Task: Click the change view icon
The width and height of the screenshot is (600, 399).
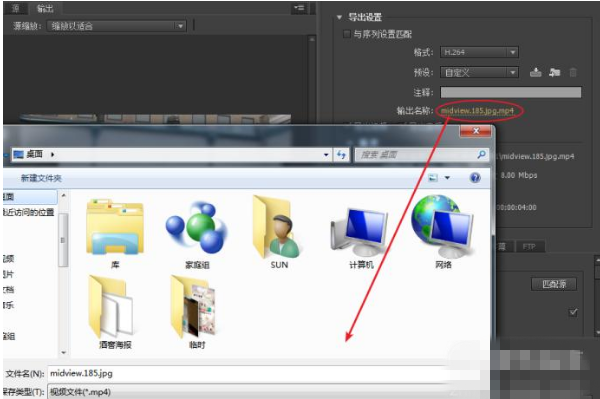Action: coord(433,178)
